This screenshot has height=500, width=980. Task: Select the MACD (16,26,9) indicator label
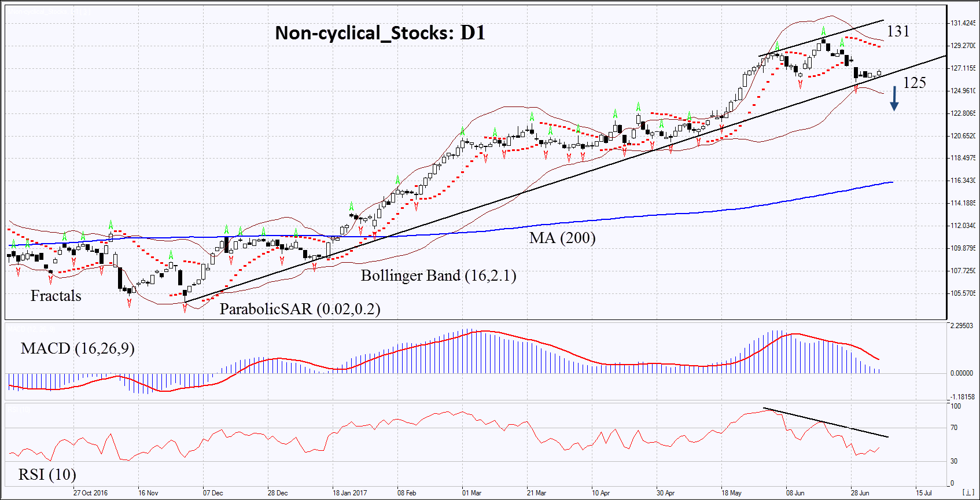point(78,348)
